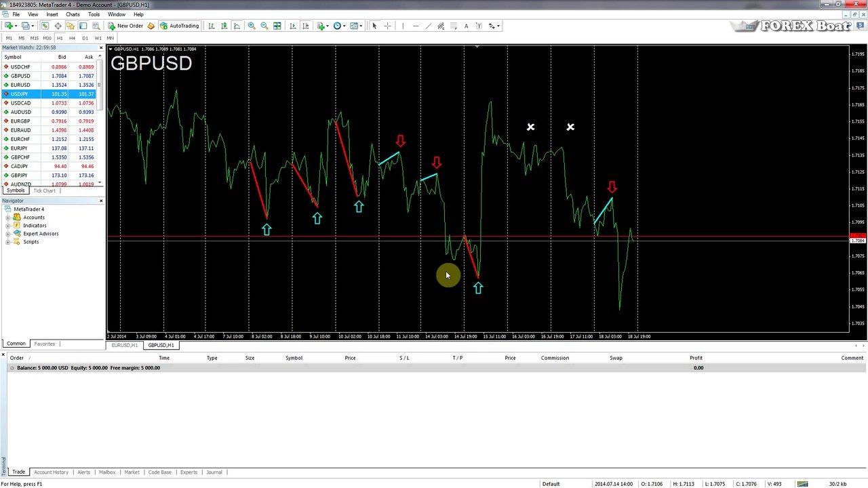Screen dimensions: 868x488
Task: Expand the Scripts tree node
Action: (7, 242)
